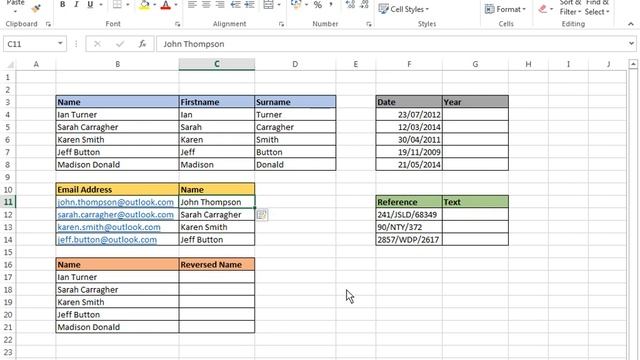
Task: Select column C header
Action: 217,64
